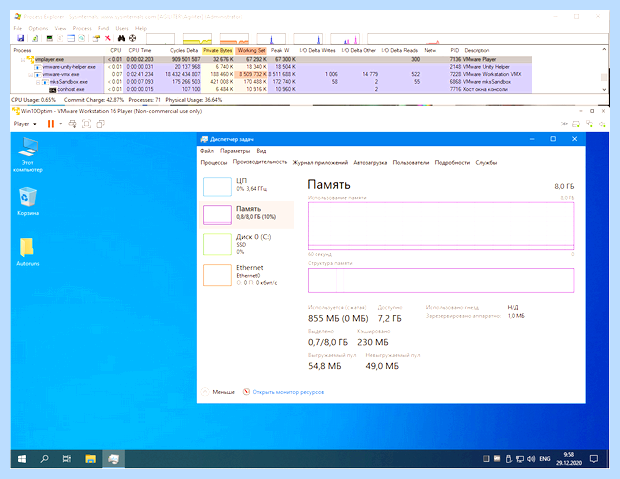Select the Корзина recycle bin desktop icon
The width and height of the screenshot is (620, 479).
pos(28,201)
